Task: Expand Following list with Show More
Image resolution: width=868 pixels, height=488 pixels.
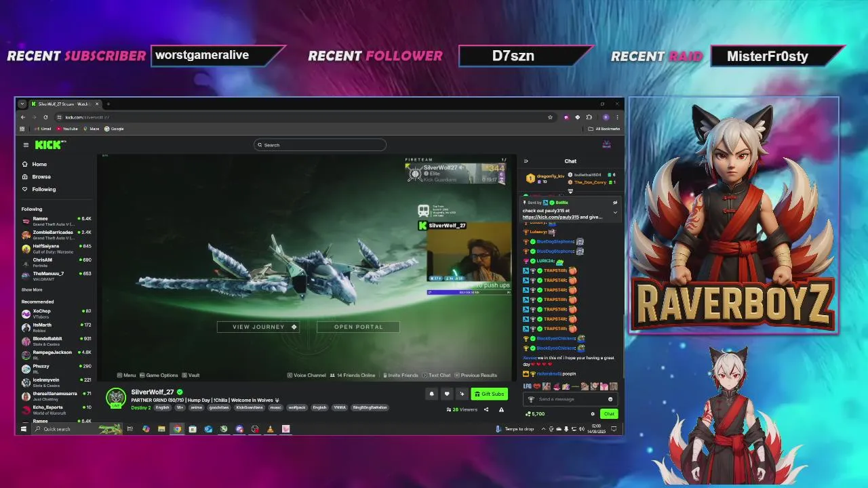Action: tap(32, 289)
